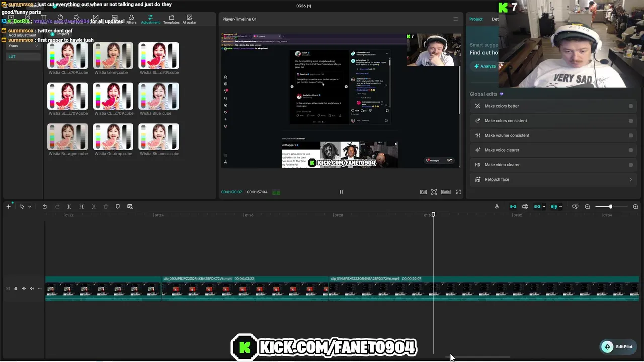
Task: Expand the Retouch face option
Action: tap(553, 179)
